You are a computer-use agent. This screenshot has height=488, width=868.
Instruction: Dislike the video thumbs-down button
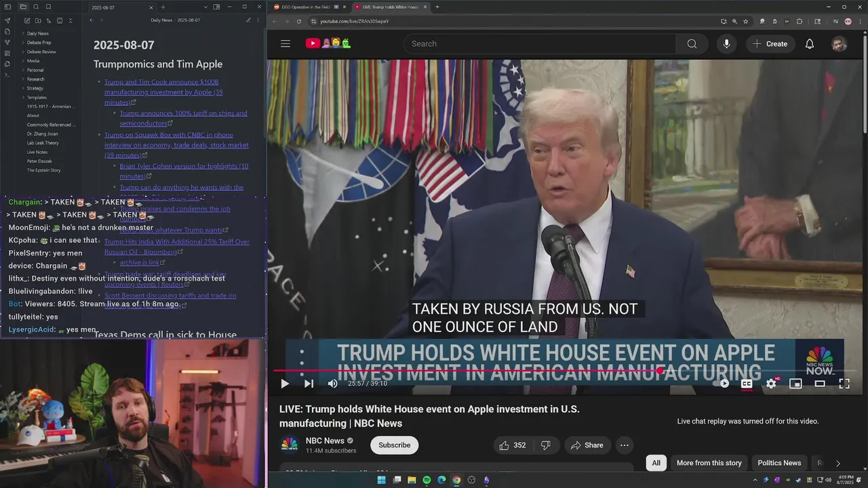click(546, 445)
